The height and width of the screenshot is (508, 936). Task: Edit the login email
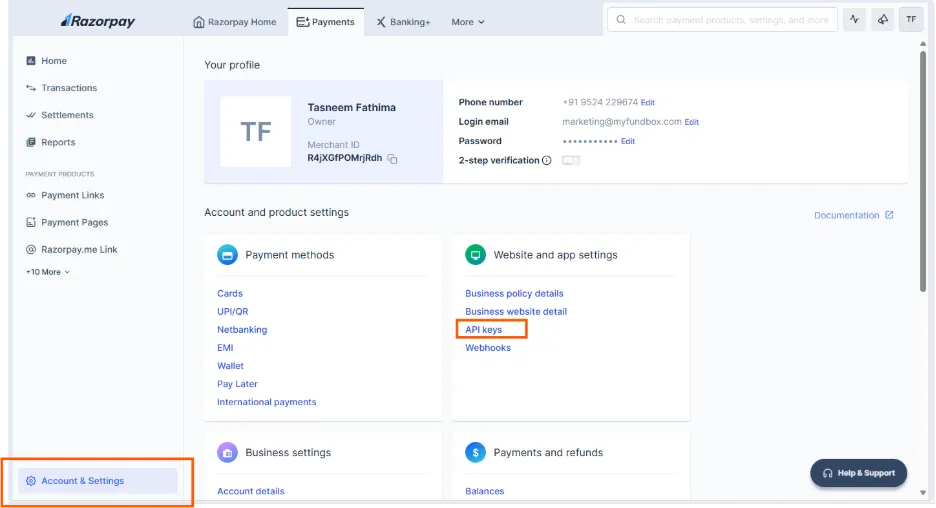[x=691, y=122]
